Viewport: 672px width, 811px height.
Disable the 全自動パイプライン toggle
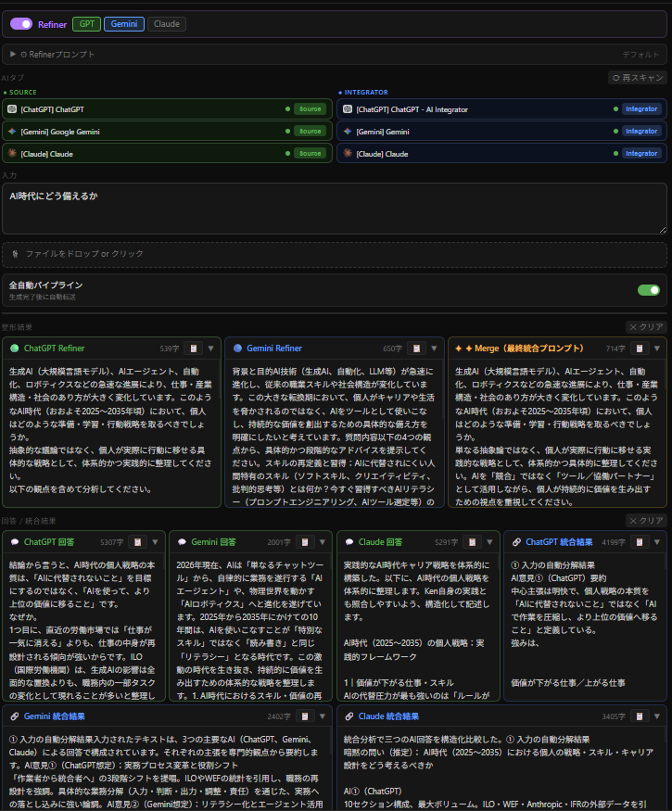tap(648, 290)
